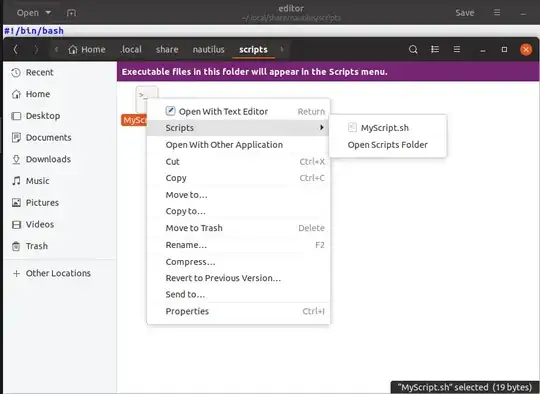Maximize the Files window
Screen dimensions: 540x394
504,50
